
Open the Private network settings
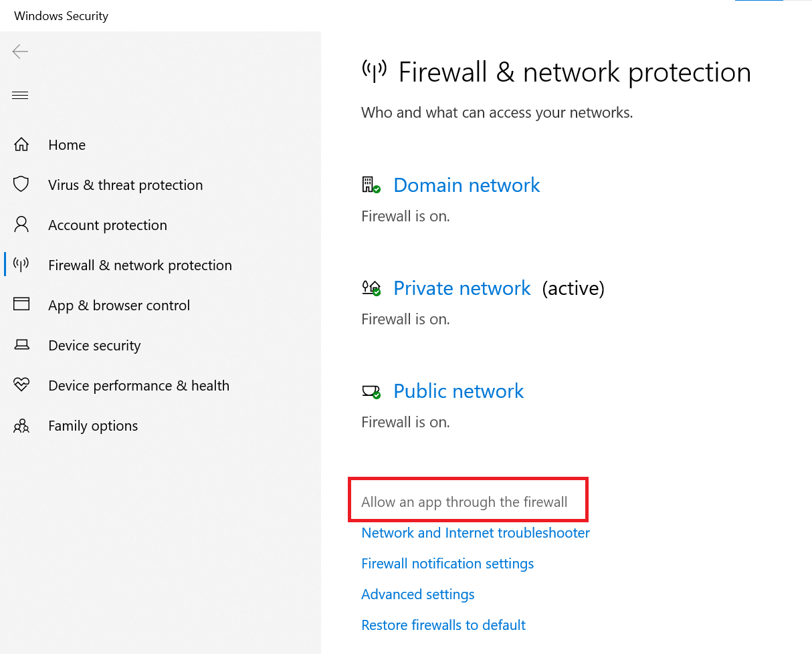(x=462, y=288)
